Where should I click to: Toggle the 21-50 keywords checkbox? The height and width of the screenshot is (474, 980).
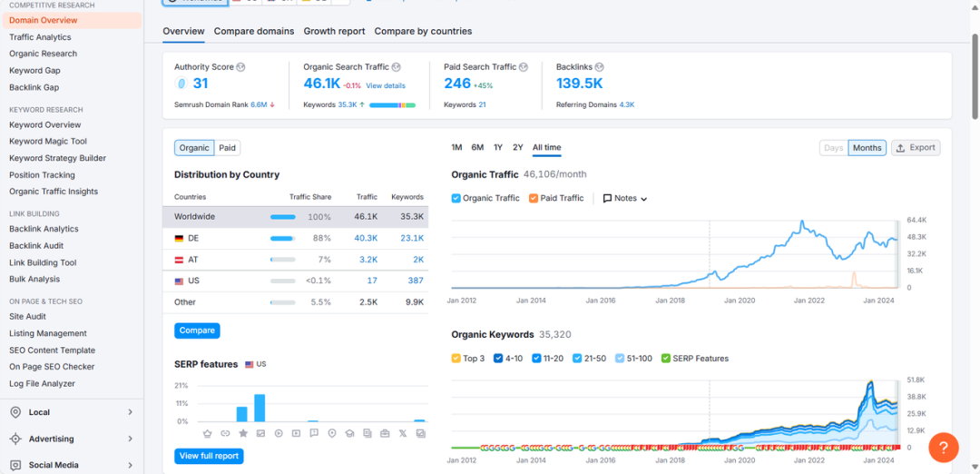(x=577, y=359)
